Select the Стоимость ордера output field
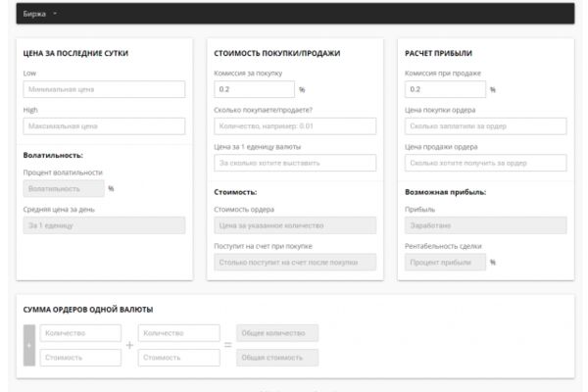588x392 pixels. tap(295, 225)
